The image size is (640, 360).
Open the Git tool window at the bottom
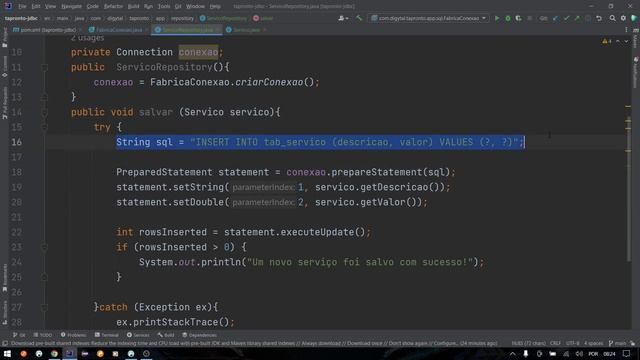[19, 335]
